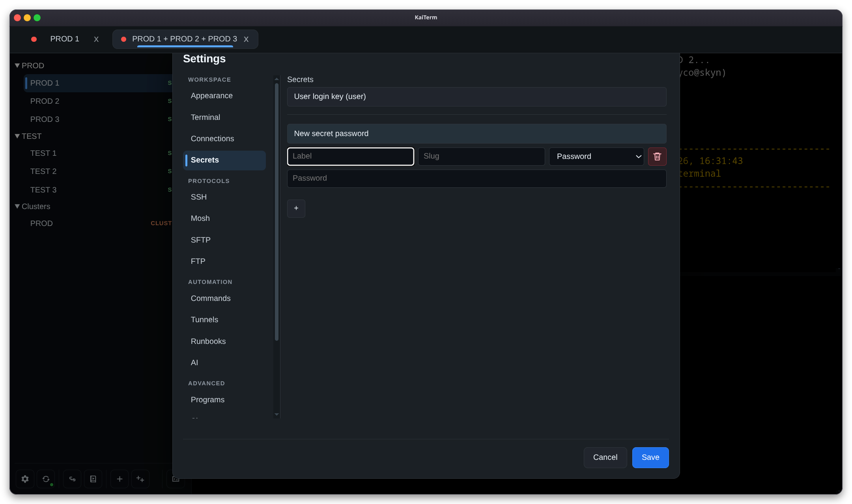852x504 pixels.
Task: Open the settings gear in the bottom toolbar
Action: tap(25, 479)
